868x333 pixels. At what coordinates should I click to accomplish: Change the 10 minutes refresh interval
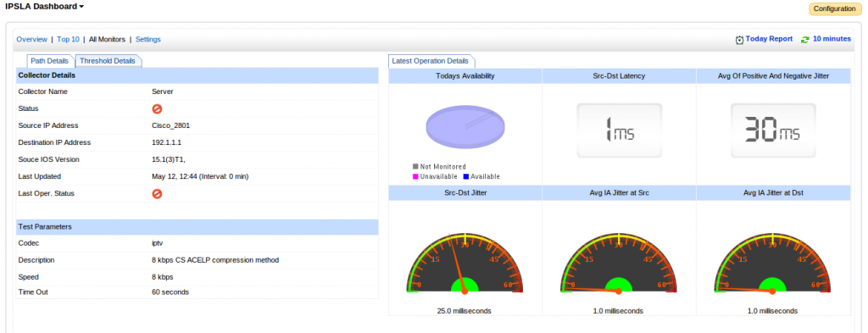coord(832,39)
